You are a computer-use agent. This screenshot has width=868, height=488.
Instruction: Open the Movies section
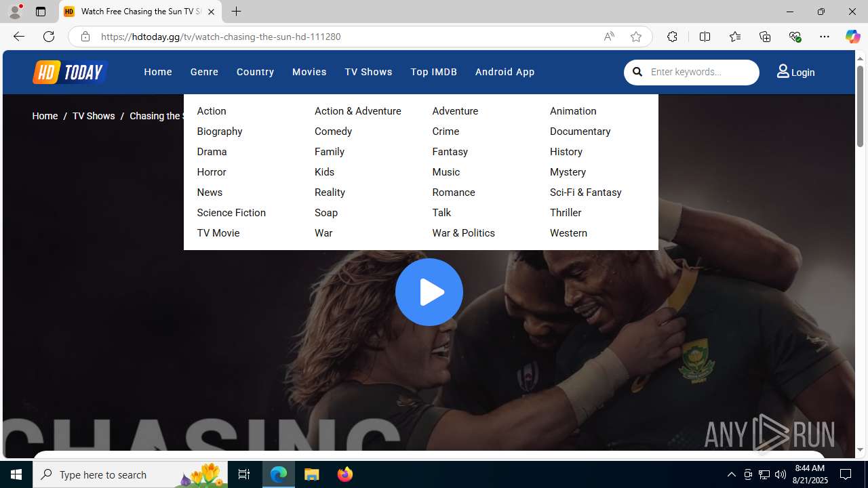pos(309,72)
